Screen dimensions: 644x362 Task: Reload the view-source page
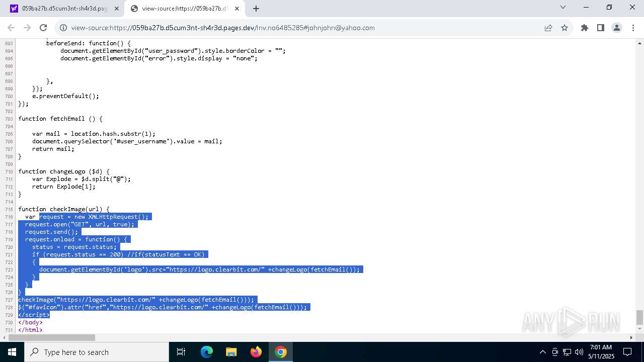click(43, 28)
